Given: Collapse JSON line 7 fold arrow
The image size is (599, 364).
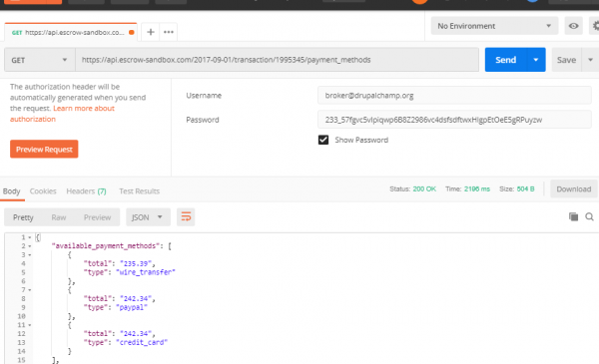Looking at the screenshot, I should coord(30,290).
